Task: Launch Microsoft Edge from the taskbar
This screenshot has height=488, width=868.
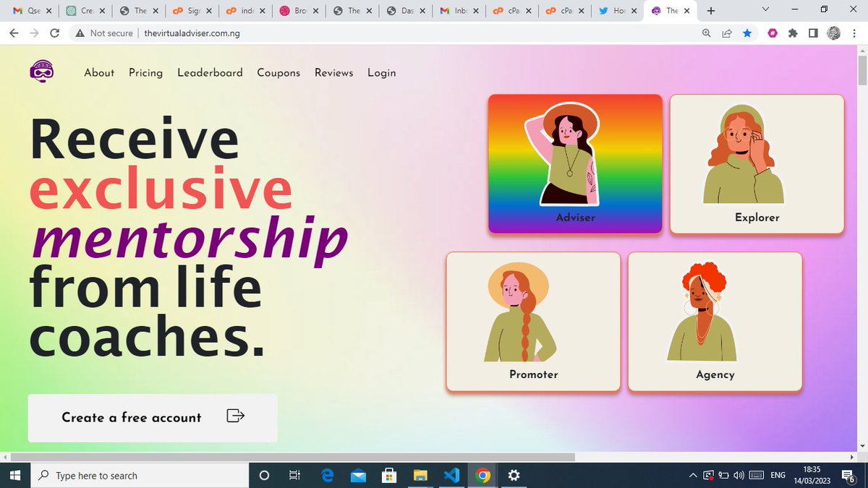Action: click(x=327, y=476)
